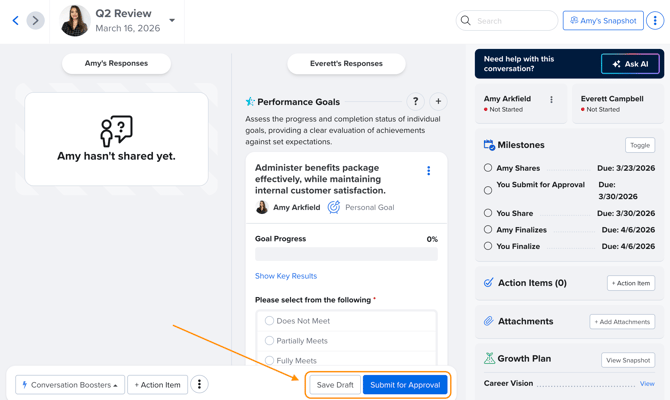Select the Partially Meets radio option

click(269, 341)
